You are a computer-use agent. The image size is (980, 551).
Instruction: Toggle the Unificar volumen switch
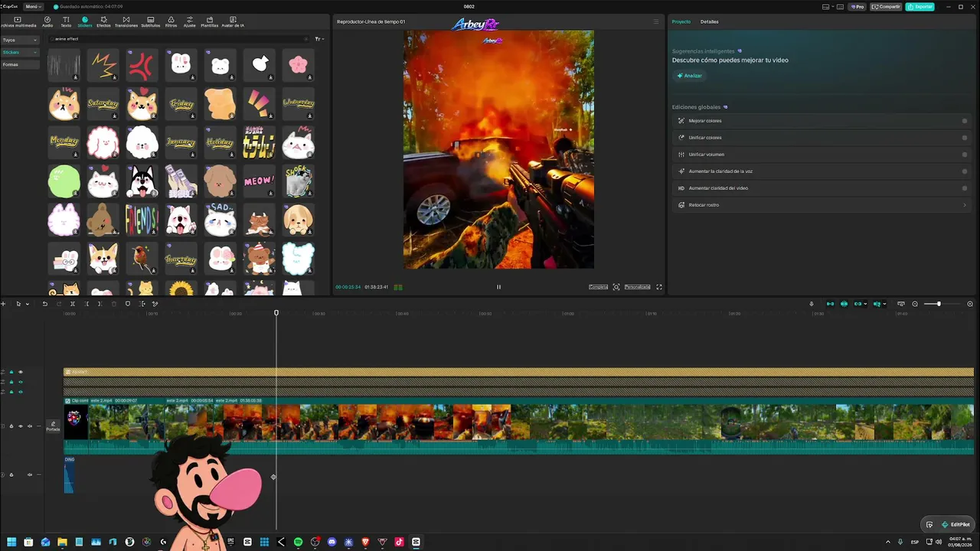pos(965,155)
